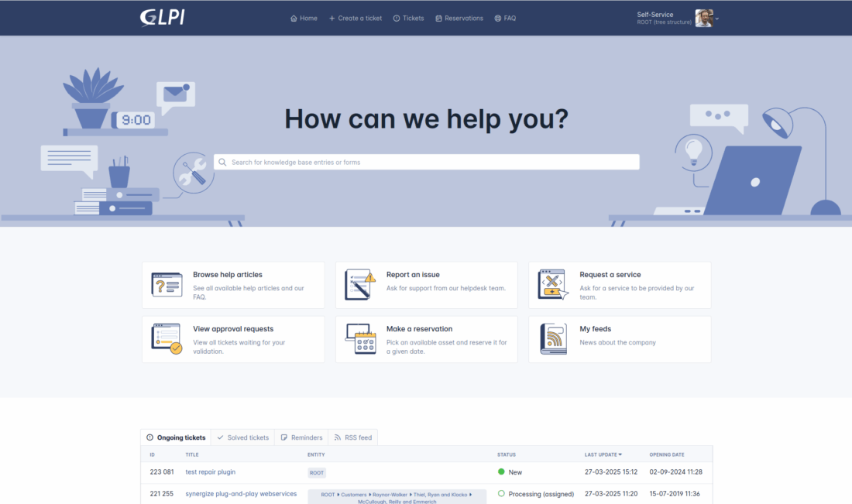852x504 pixels.
Task: Open View approval requests card title
Action: [233, 329]
